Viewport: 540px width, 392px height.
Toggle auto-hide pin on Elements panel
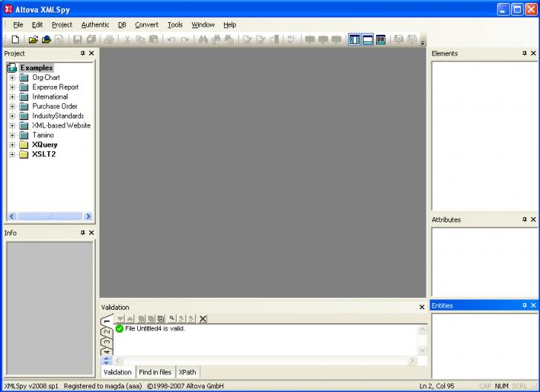coord(524,53)
